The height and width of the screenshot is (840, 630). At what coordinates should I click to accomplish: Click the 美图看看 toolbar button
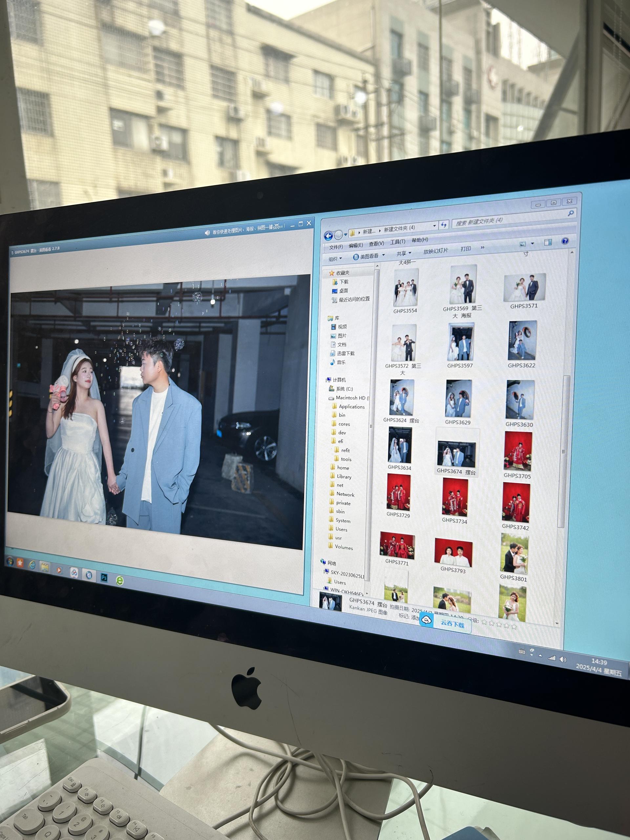[366, 256]
